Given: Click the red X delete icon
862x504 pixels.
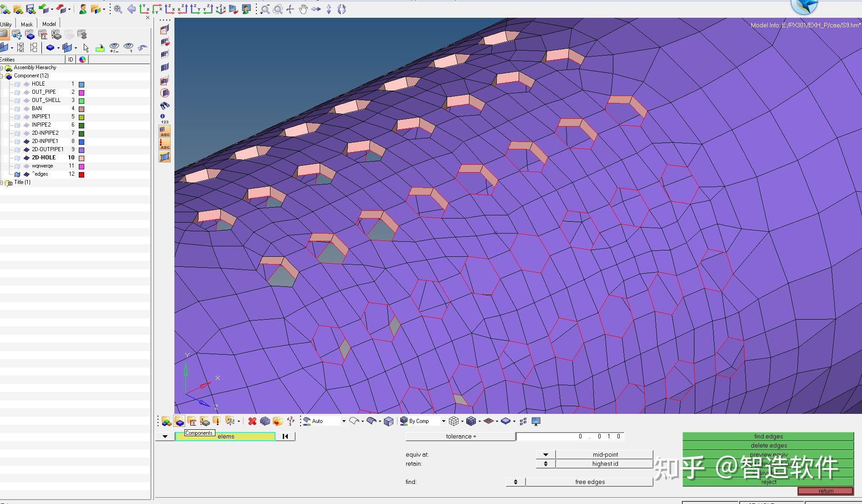Looking at the screenshot, I should 252,421.
